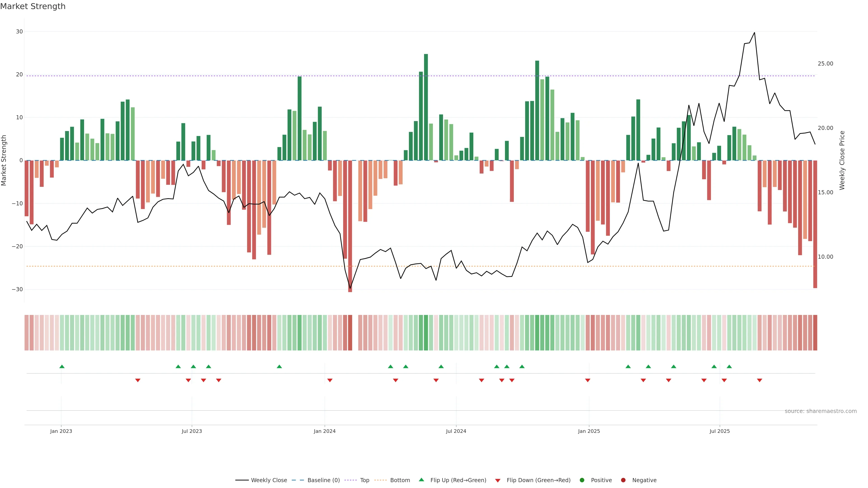Click the Market Strength chart title
This screenshot has width=868, height=488.
tap(33, 6)
